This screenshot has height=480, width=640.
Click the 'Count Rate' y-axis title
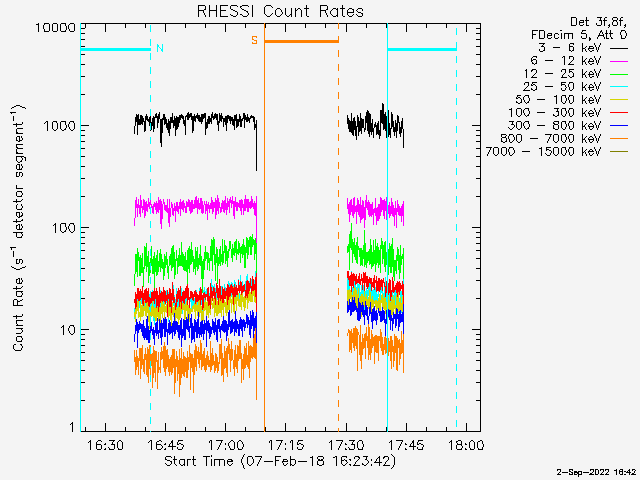18,314
